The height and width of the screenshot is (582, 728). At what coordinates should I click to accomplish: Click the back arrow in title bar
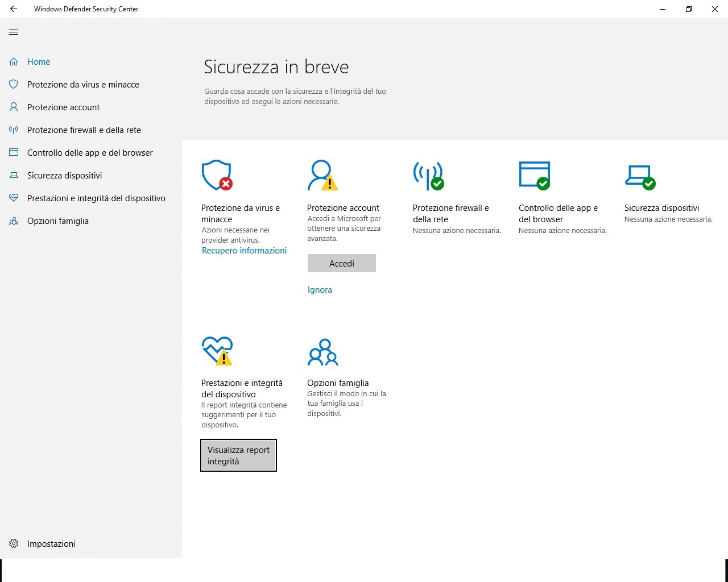(14, 9)
